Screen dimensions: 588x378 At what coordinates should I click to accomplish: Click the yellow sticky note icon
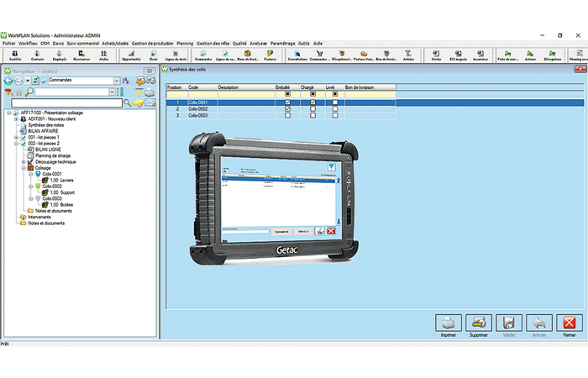click(139, 102)
